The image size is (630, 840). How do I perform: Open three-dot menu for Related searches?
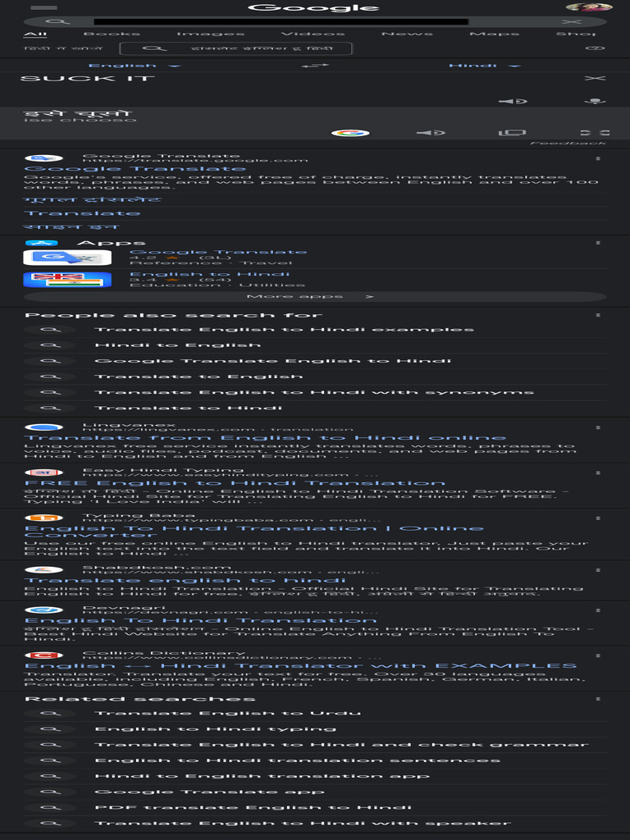click(x=598, y=699)
